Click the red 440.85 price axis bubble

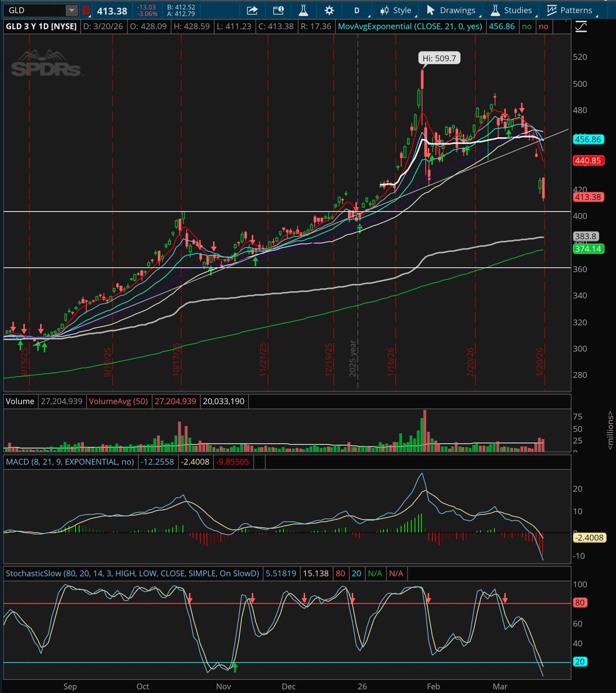pos(588,161)
